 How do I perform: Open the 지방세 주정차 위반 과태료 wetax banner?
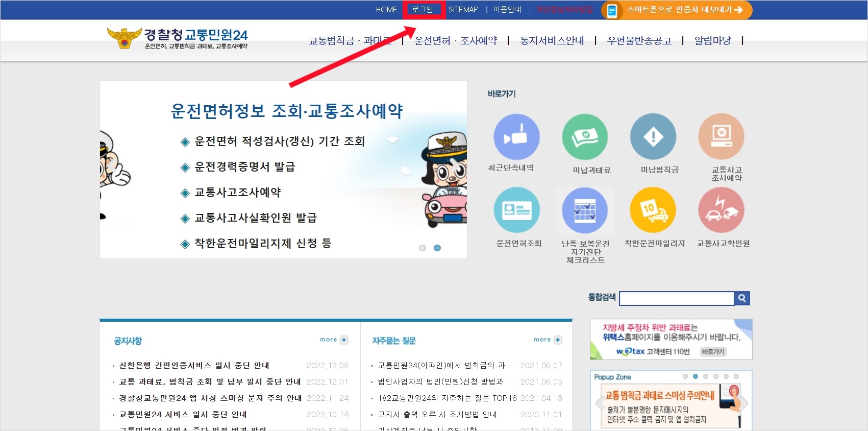click(x=671, y=339)
